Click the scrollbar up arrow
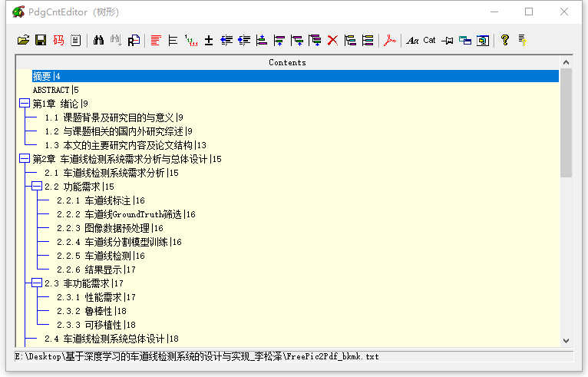The width and height of the screenshot is (588, 377). tap(566, 62)
